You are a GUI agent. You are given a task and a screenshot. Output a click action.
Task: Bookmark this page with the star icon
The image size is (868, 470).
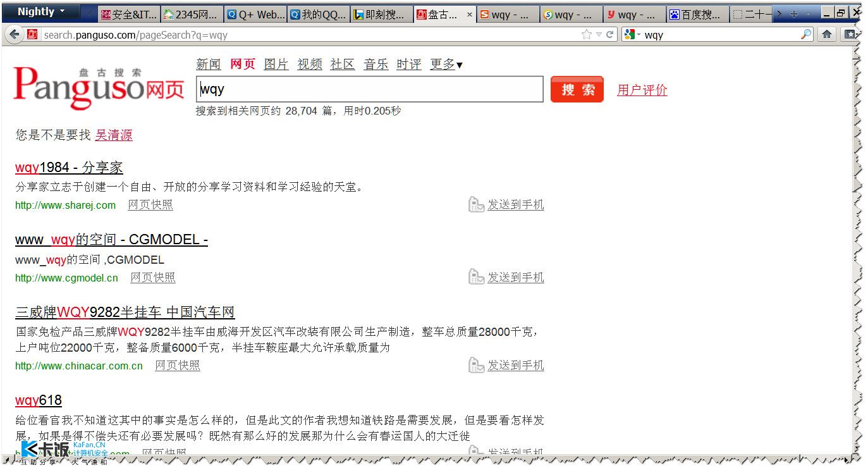[x=587, y=35]
